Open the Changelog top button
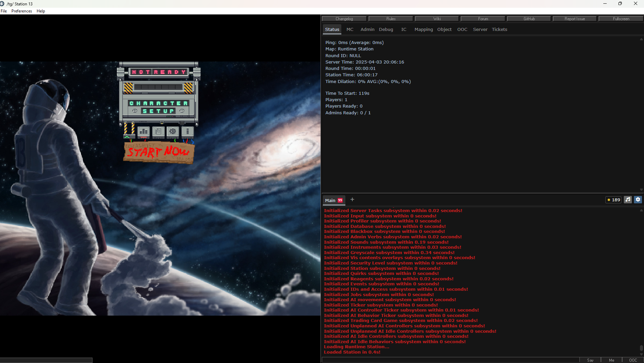 pyautogui.click(x=344, y=19)
